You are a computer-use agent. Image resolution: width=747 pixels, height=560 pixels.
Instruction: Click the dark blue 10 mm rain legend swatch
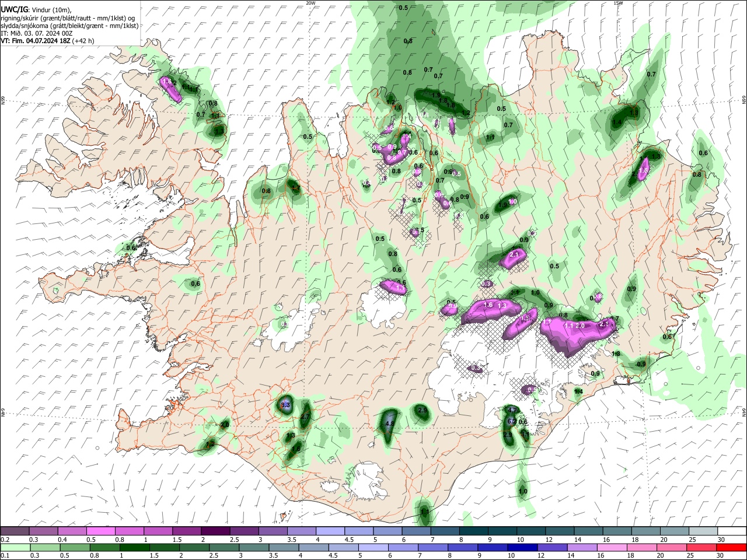click(x=522, y=547)
